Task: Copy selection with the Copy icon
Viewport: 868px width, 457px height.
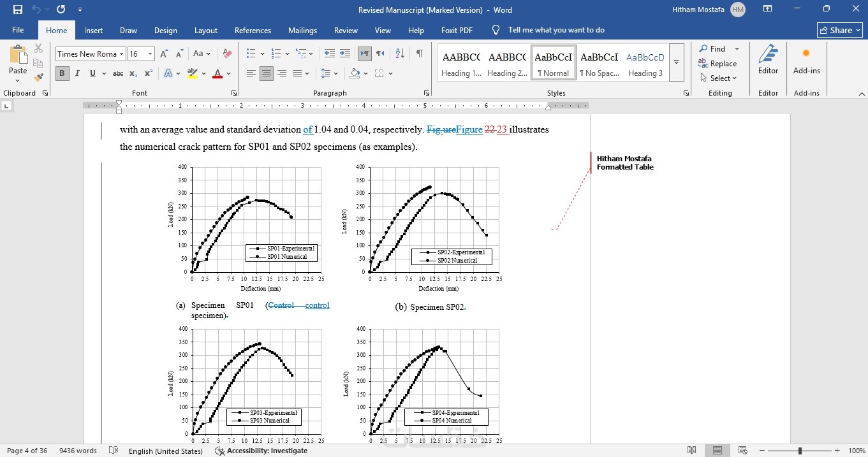Action: pos(38,62)
